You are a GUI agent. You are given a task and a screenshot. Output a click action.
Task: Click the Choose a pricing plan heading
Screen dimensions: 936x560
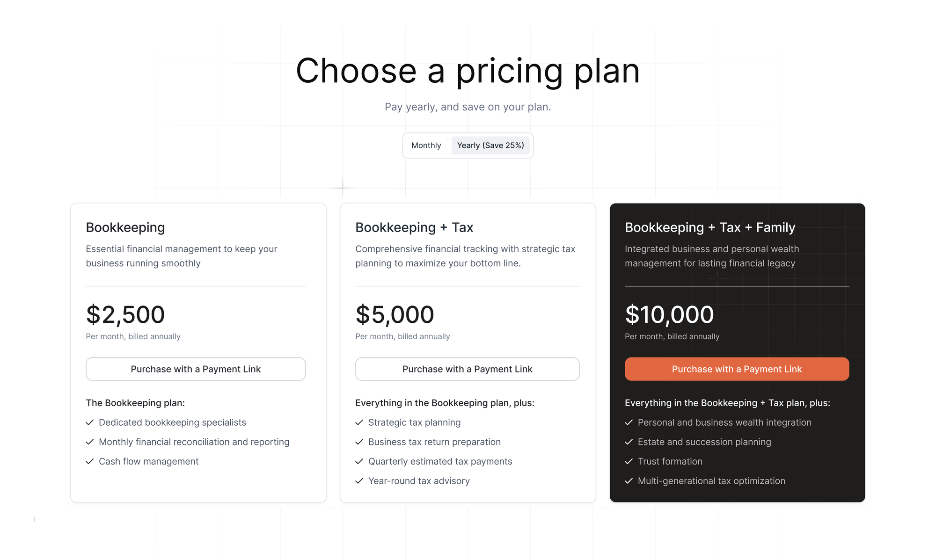(468, 71)
